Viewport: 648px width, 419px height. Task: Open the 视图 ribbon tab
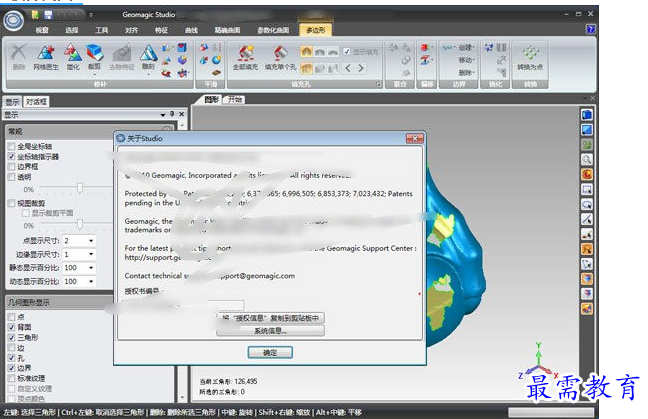pos(42,30)
